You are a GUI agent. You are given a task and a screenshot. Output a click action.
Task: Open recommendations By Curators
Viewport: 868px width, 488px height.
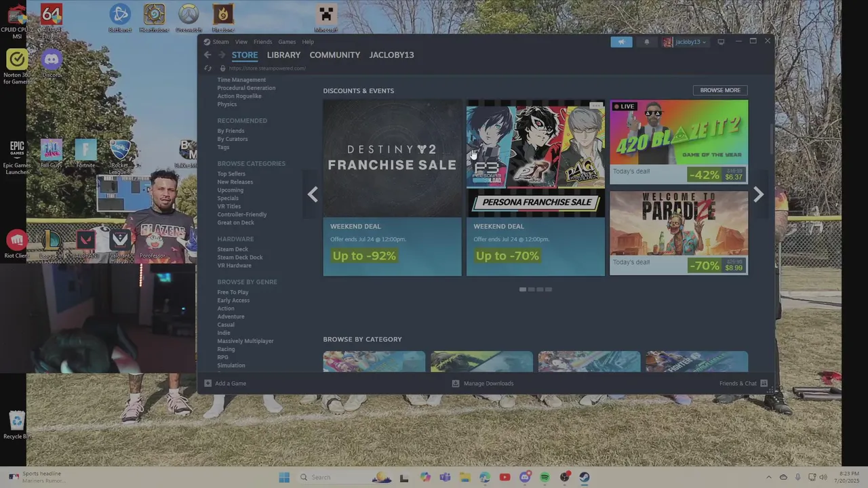[233, 139]
